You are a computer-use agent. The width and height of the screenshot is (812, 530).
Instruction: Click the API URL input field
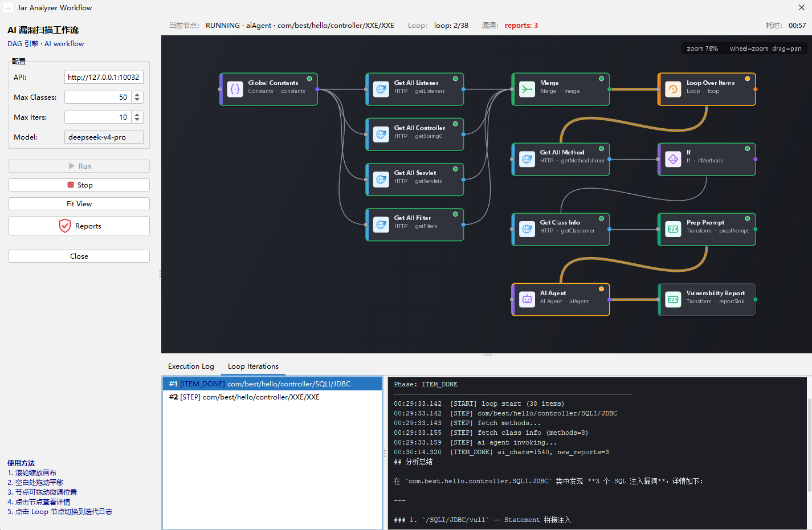pos(104,77)
